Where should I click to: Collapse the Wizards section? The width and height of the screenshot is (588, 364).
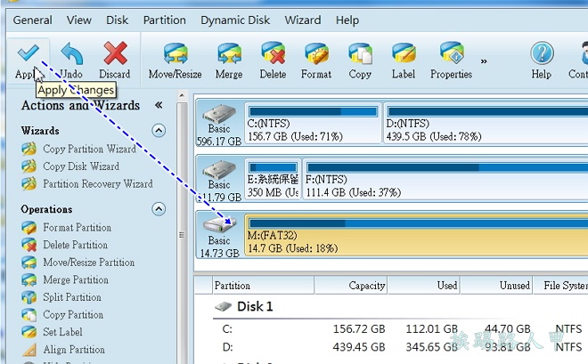tap(159, 131)
